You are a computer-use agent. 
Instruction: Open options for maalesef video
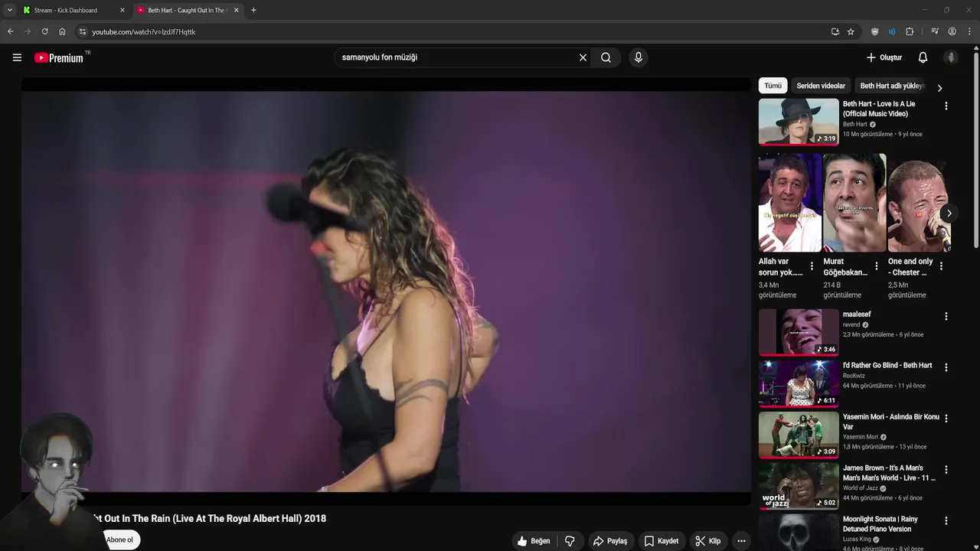point(946,317)
